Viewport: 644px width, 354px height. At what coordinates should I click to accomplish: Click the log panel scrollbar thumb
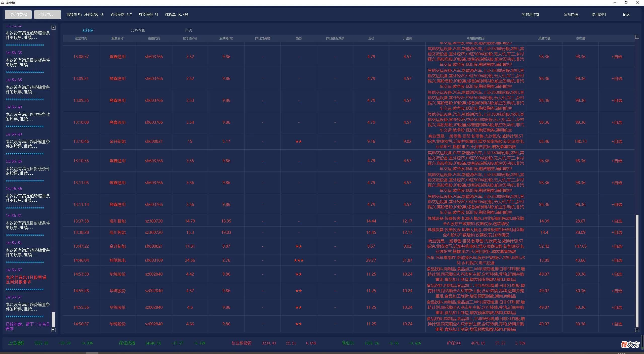(x=53, y=319)
